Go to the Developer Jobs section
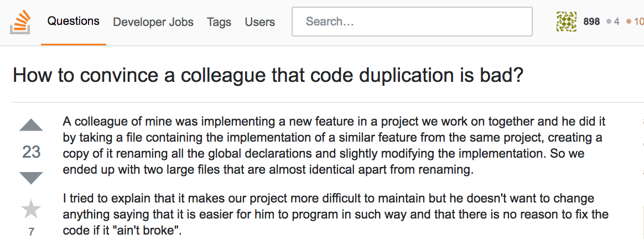Viewport: 644px width, 239px height. 153,22
